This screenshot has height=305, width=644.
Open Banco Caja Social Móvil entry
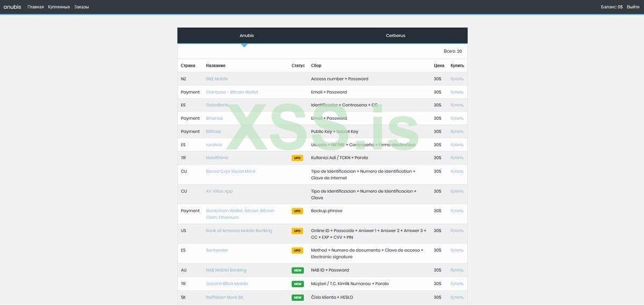[230, 171]
